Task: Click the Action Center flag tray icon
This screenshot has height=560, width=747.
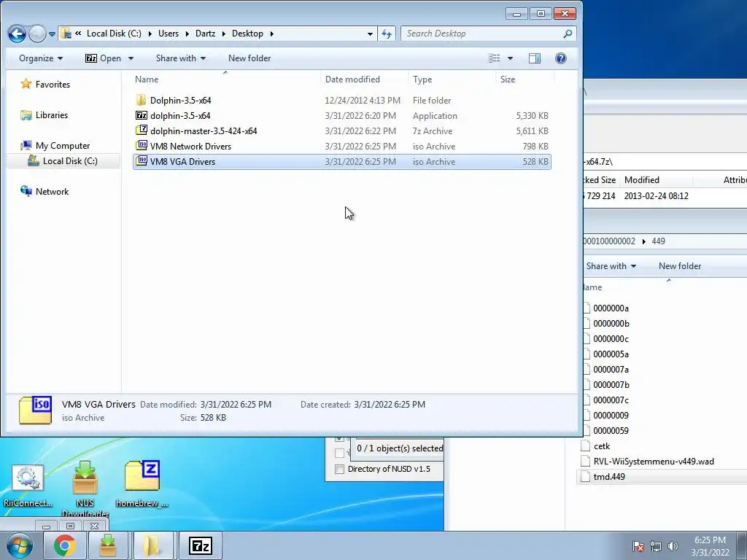Action: [x=638, y=546]
